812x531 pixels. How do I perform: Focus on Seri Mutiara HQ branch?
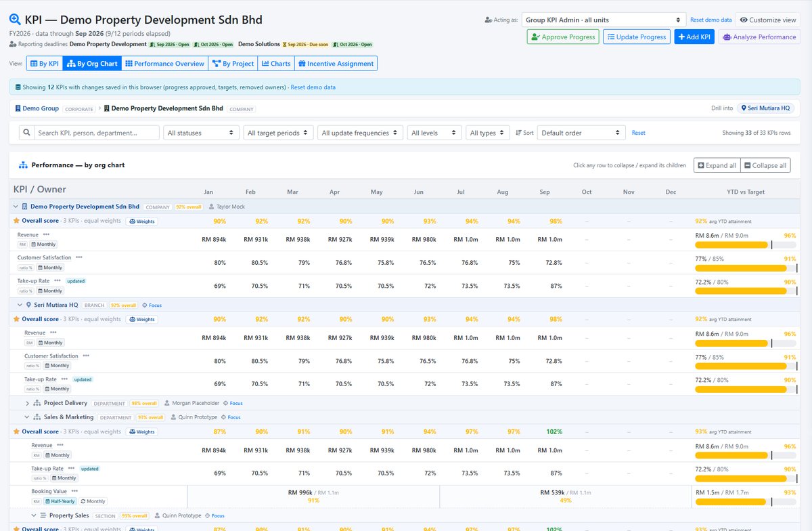click(x=152, y=305)
